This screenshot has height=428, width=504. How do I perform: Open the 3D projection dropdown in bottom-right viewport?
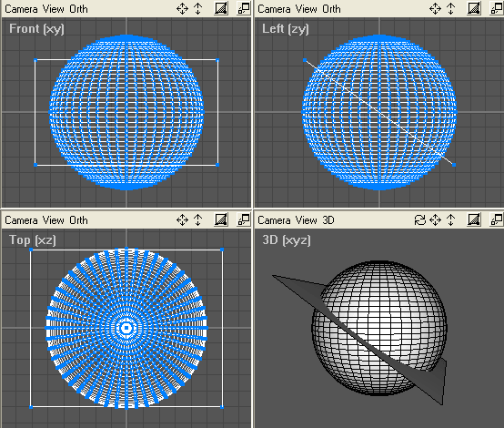[328, 220]
